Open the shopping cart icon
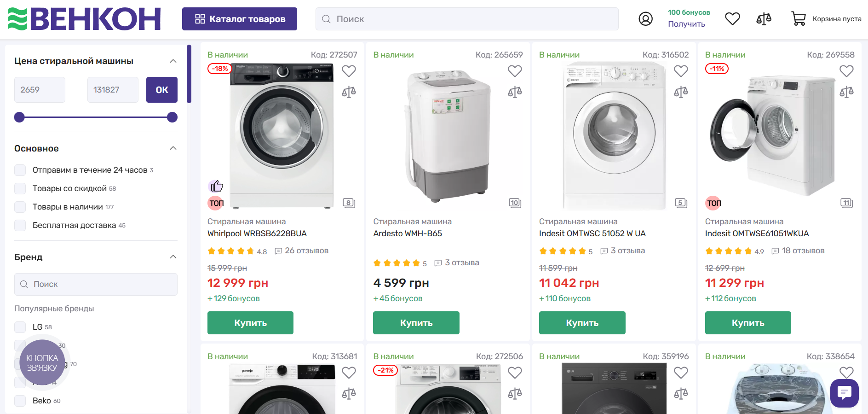The width and height of the screenshot is (868, 414). click(x=799, y=18)
